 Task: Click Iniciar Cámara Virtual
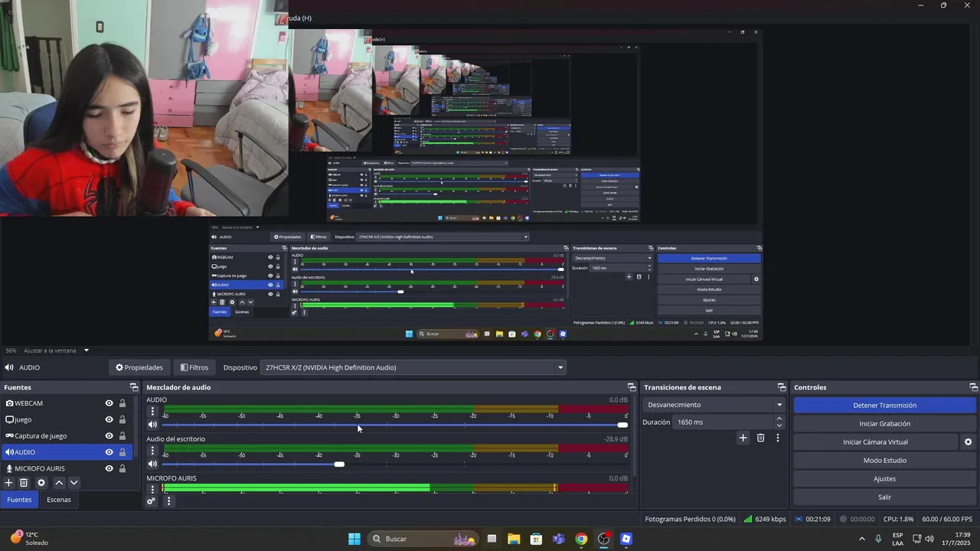[875, 442]
